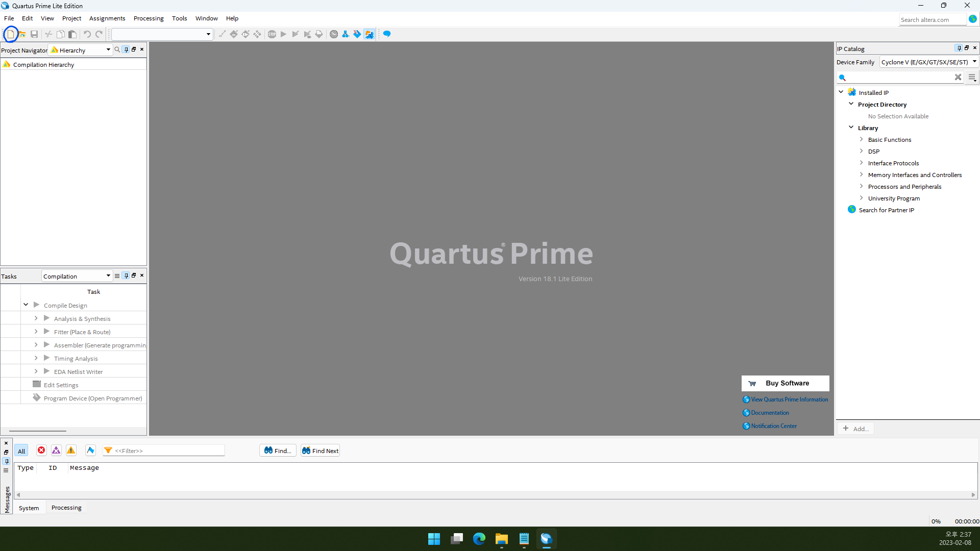The image size is (980, 551).
Task: Click the Start Compilation play icon
Action: click(x=284, y=34)
